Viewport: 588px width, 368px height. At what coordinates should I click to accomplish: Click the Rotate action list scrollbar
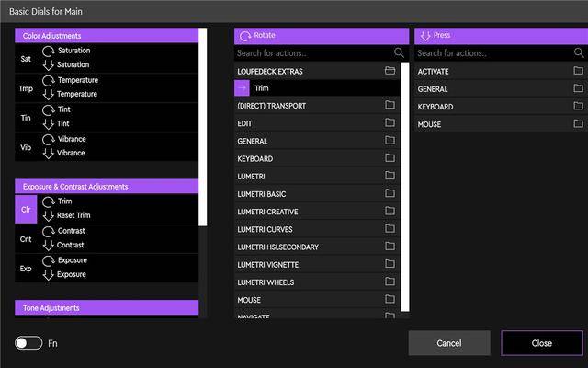(x=405, y=187)
